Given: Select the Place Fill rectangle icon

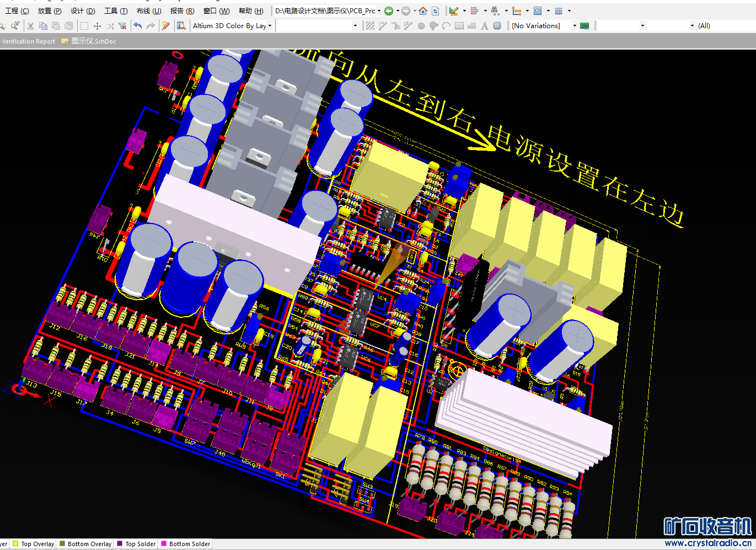Looking at the screenshot, I should click(x=459, y=26).
